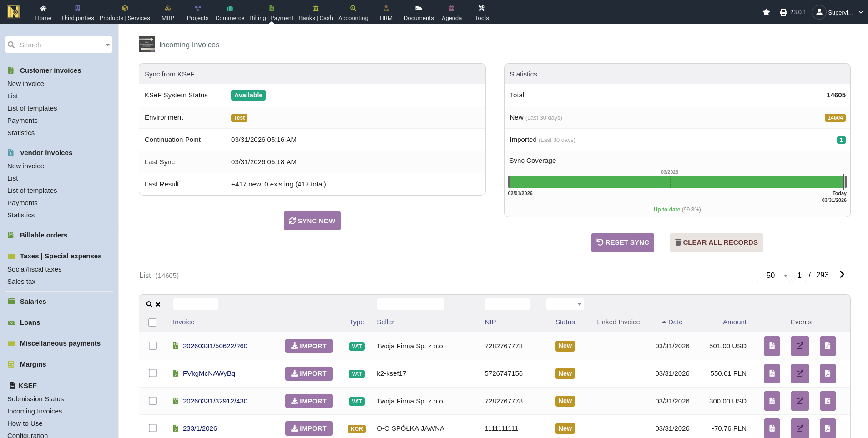Open the Banks | Cash menu
This screenshot has height=438, width=868.
coord(316,12)
